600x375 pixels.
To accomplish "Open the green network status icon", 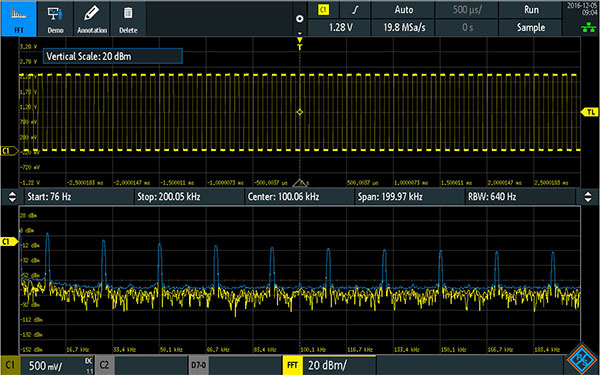I will tap(588, 27).
